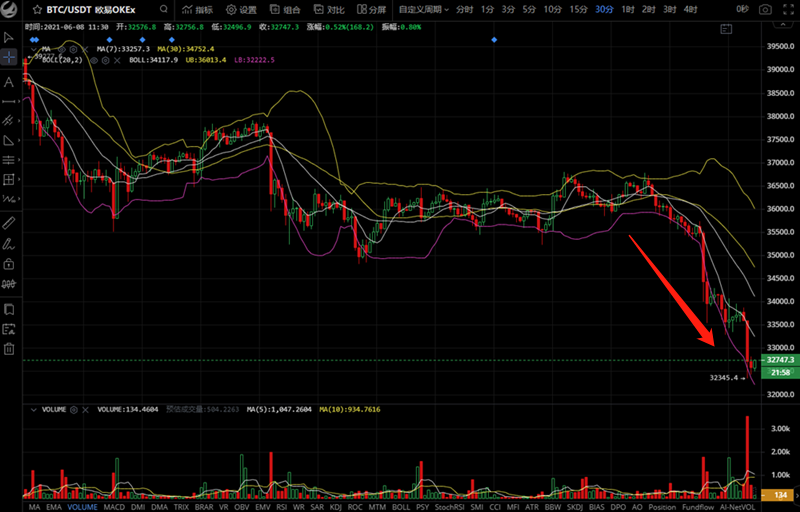Toggle the lock drawings icon
The image size is (800, 512).
click(9, 264)
